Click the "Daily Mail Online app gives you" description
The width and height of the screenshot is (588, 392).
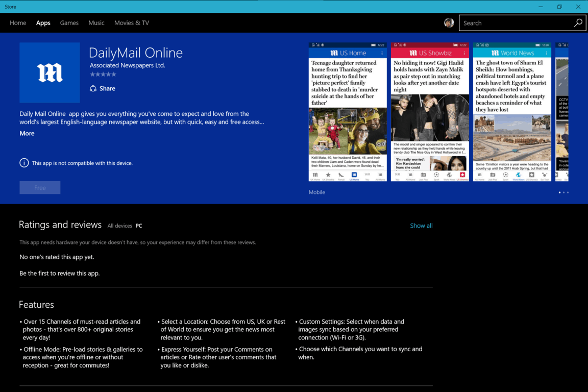pyautogui.click(x=142, y=118)
